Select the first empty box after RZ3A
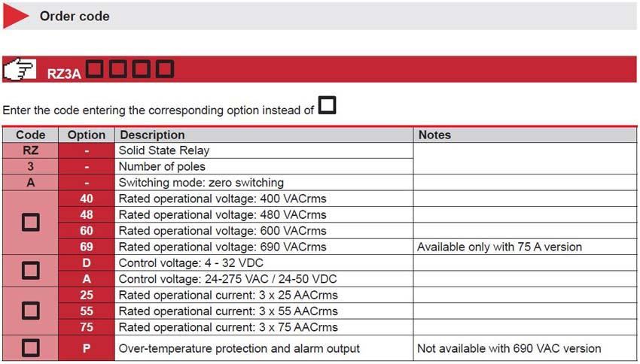 tap(94, 68)
